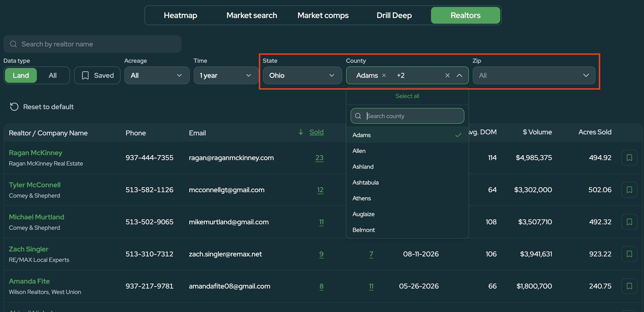Open Ragan McKinney's 23 sold listings

pyautogui.click(x=319, y=158)
